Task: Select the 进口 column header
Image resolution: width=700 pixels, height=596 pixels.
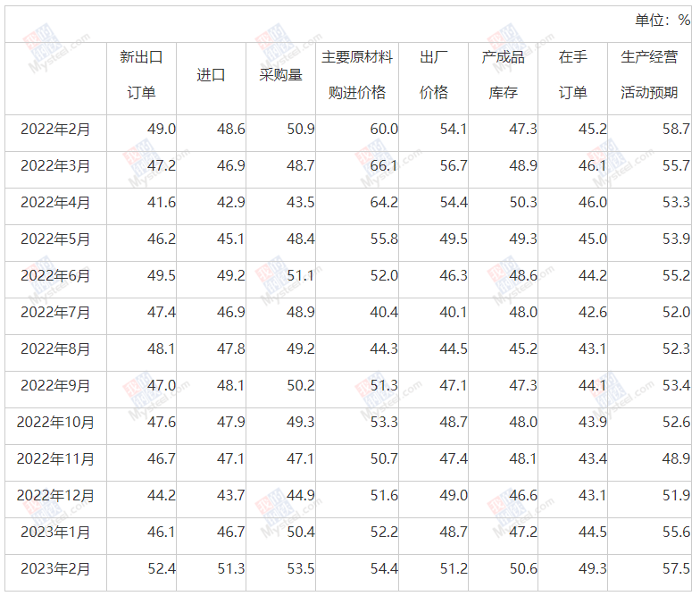Action: (211, 75)
